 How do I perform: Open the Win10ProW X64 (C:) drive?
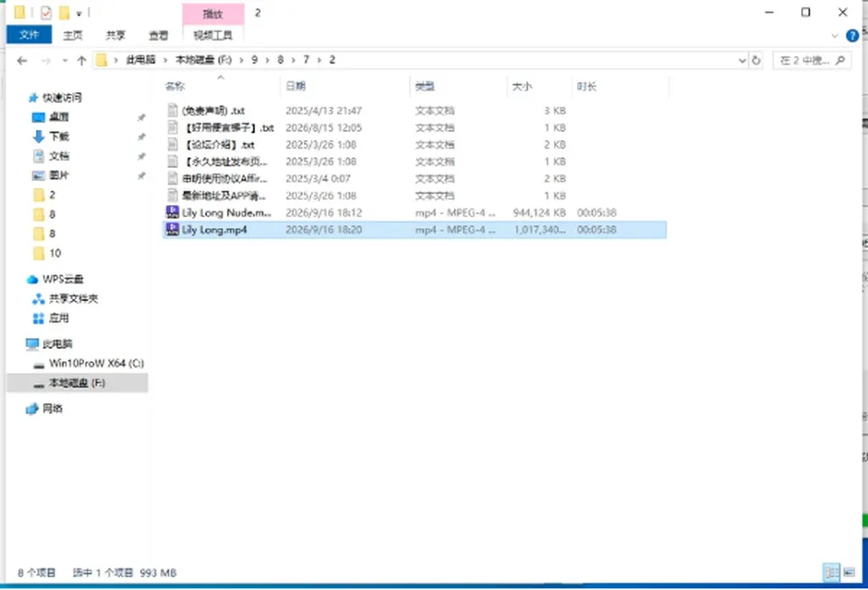(x=97, y=363)
